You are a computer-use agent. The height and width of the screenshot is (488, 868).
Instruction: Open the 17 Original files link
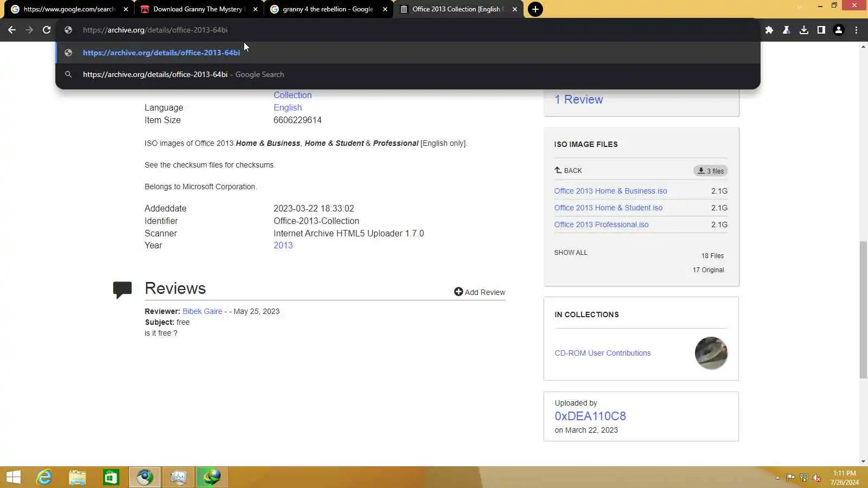(708, 270)
